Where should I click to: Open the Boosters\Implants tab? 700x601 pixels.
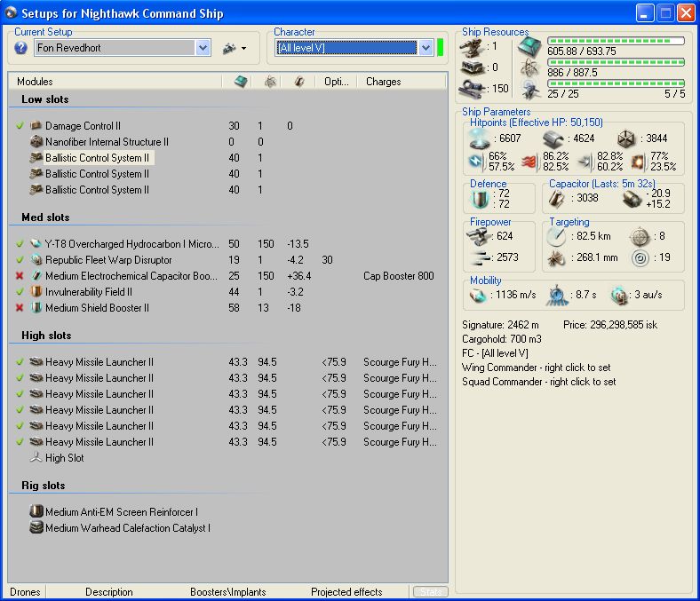(227, 591)
